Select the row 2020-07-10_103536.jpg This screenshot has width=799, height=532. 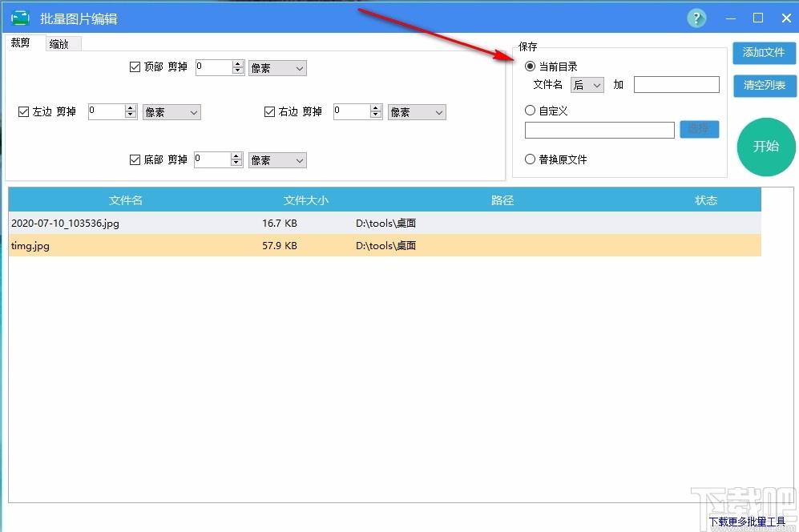(385, 224)
